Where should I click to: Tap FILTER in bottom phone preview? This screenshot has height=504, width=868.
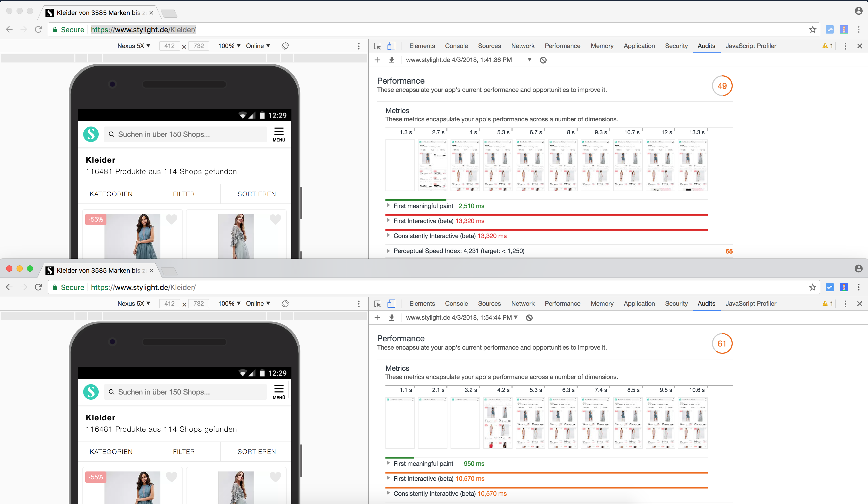184,452
